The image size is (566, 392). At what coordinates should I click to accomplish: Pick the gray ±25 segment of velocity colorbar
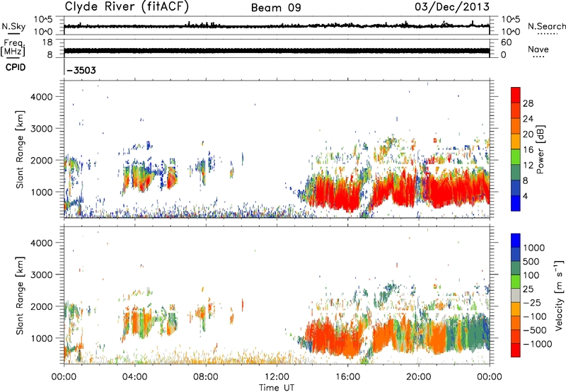[x=516, y=296]
